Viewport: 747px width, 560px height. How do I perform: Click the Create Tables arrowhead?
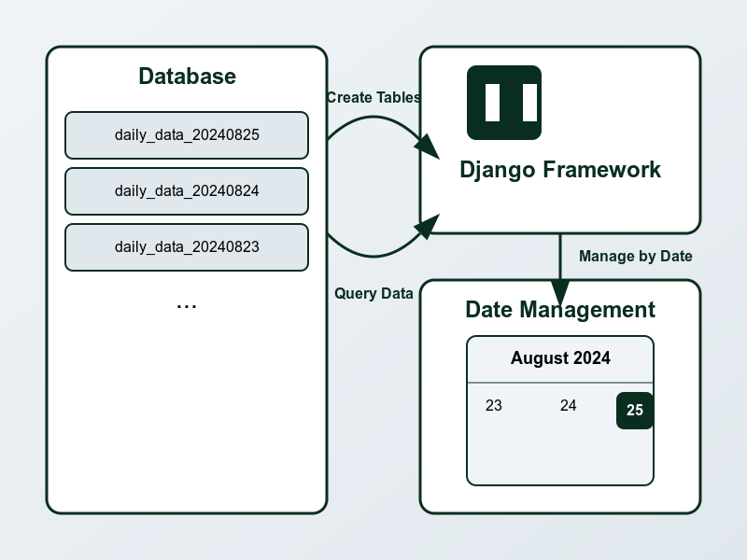428,147
